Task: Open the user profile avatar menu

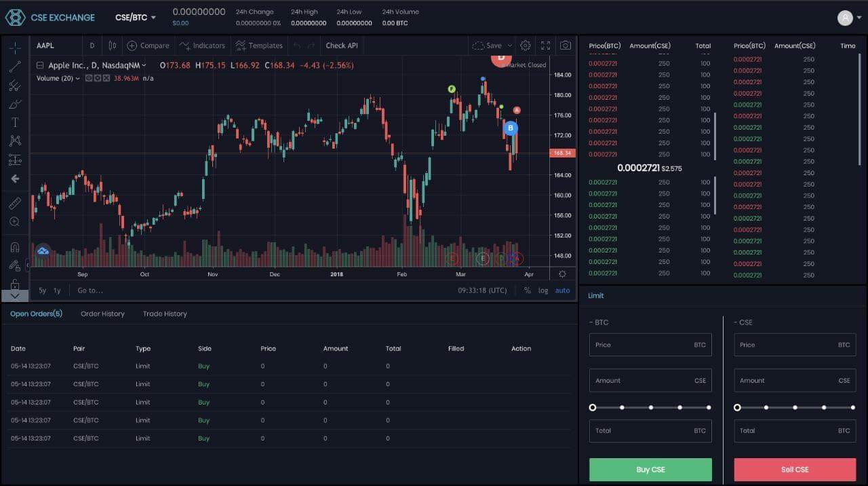Action: [x=848, y=18]
